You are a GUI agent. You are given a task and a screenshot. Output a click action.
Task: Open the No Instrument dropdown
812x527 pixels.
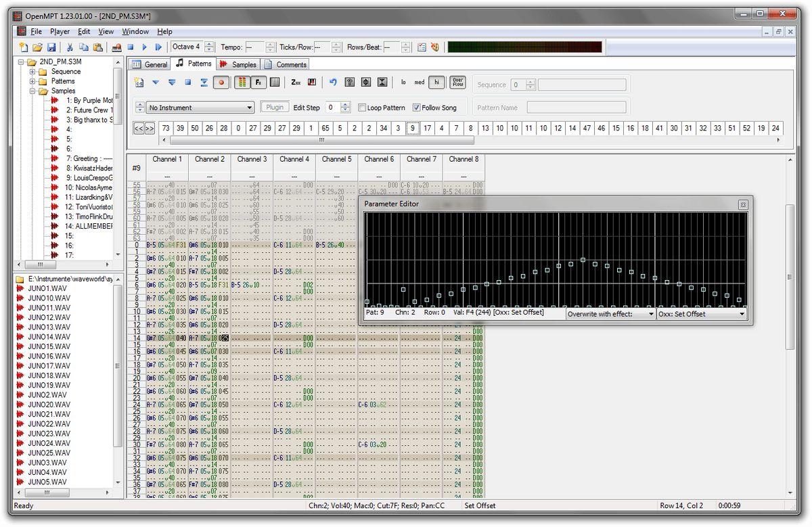coord(200,108)
